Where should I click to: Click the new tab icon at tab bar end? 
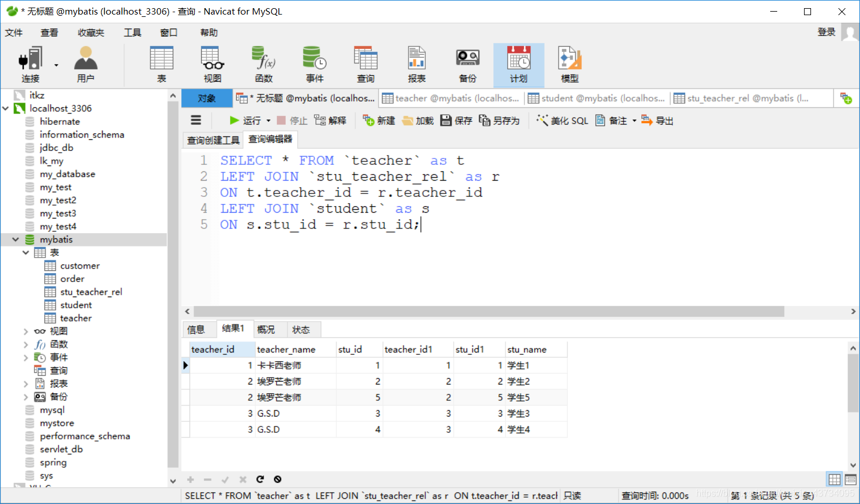coord(846,98)
